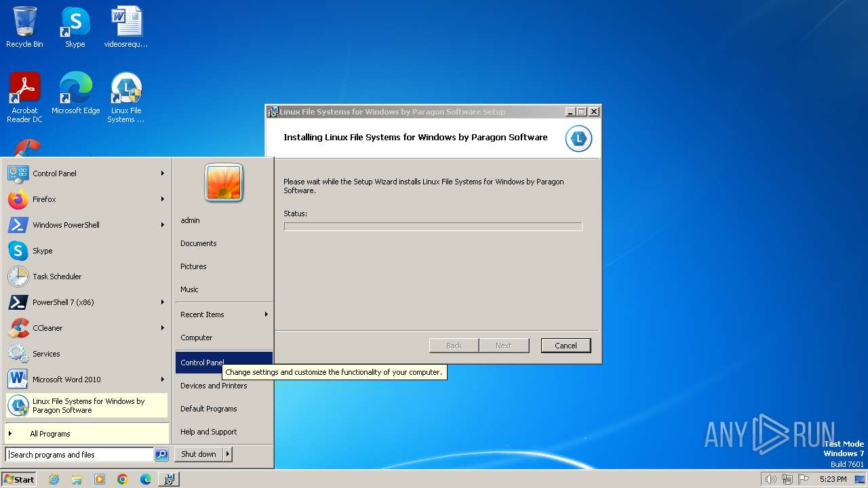Open the Skype desktop shortcut
The width and height of the screenshot is (868, 488).
point(75,27)
